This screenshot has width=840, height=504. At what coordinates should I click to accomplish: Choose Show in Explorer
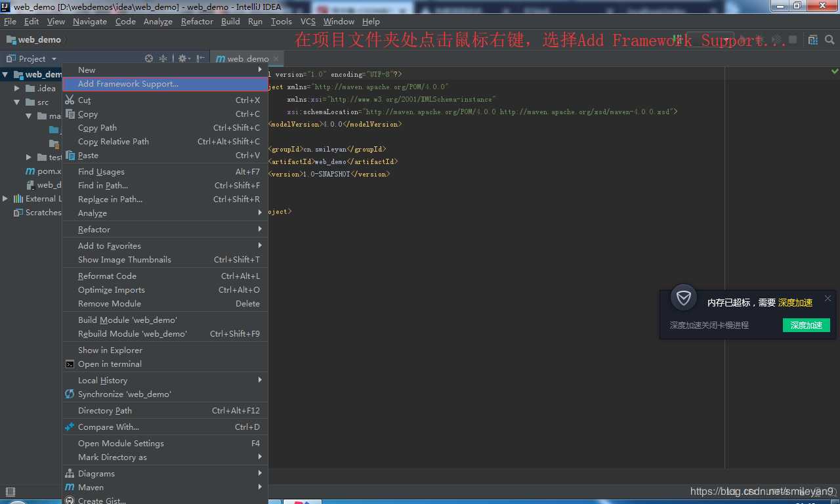click(x=165, y=350)
